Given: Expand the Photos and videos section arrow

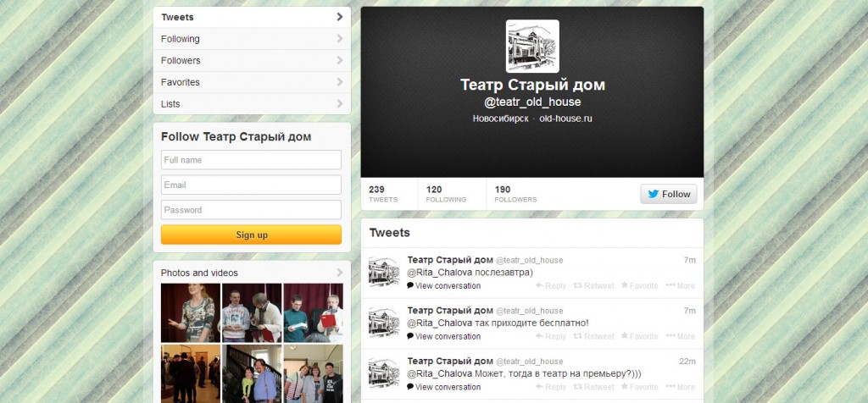Looking at the screenshot, I should [339, 273].
